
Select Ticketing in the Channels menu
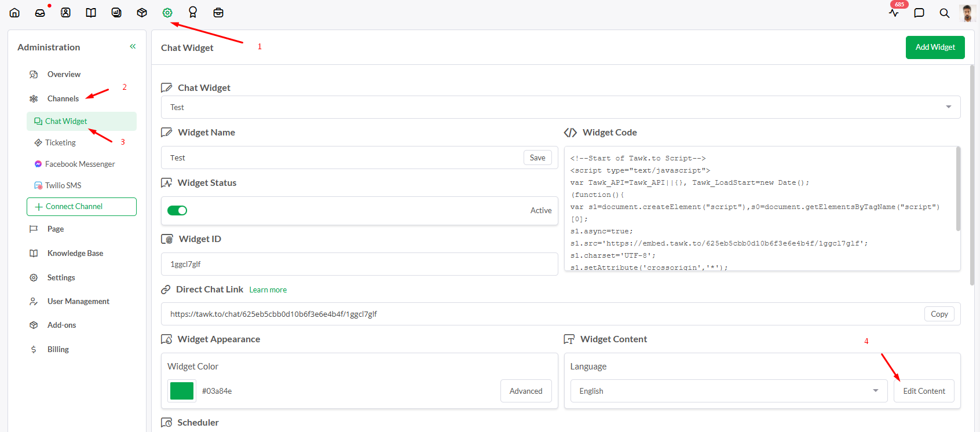click(60, 142)
